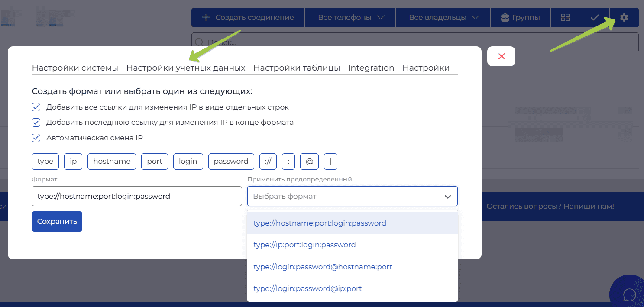Screen dimensions: 644x307
Task: Switch to the last Настройки tab
Action: [426, 68]
